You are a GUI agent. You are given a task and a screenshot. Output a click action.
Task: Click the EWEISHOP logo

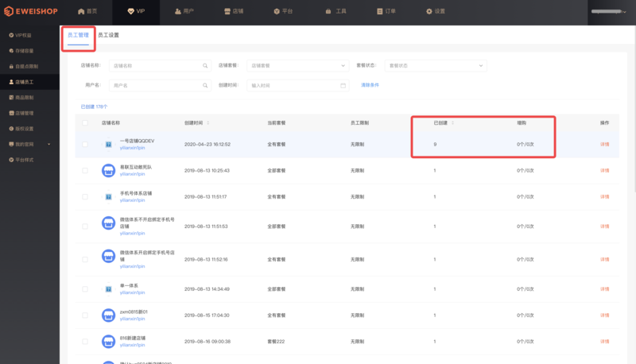click(32, 11)
